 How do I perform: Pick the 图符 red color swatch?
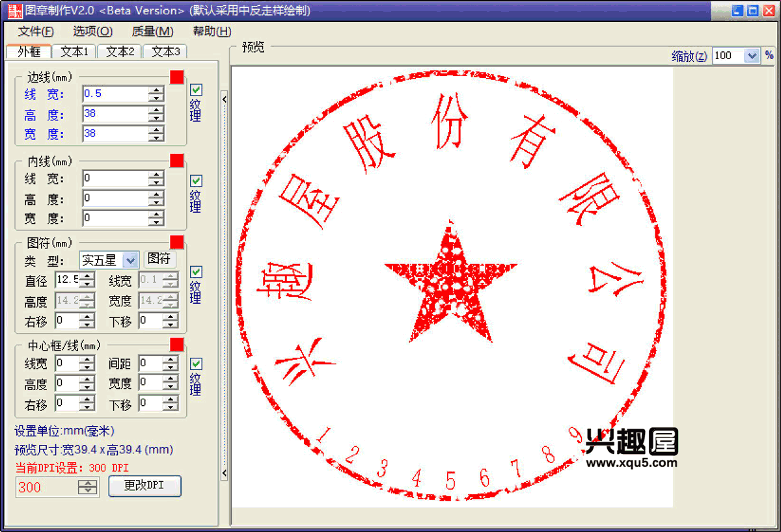click(177, 242)
